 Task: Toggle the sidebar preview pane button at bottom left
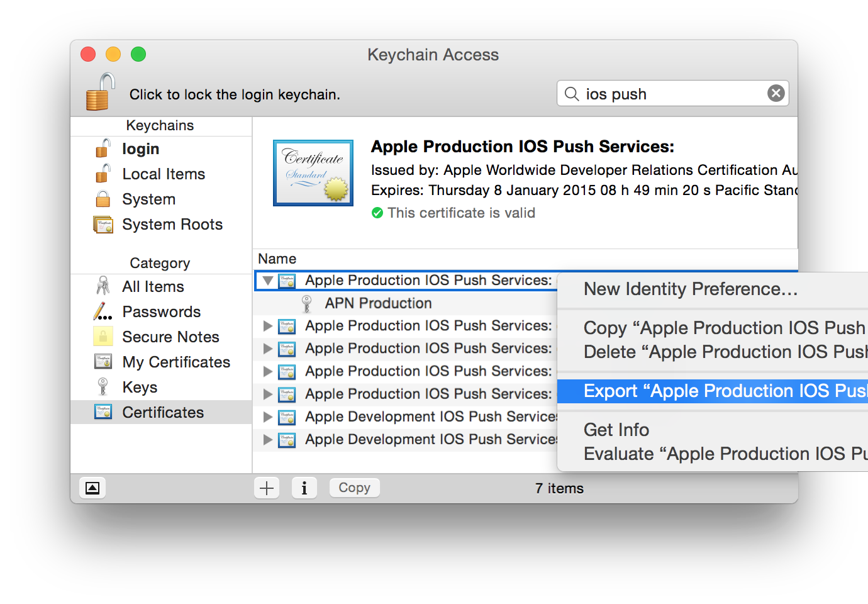point(92,488)
